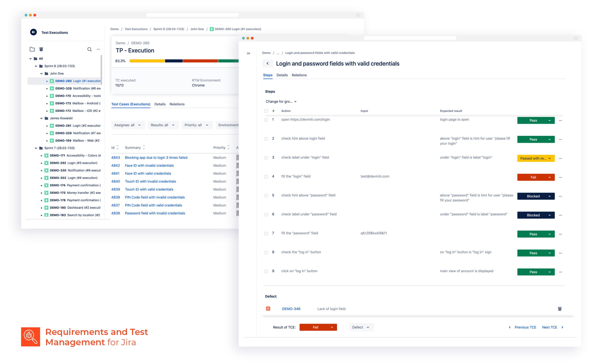Sort table by Summary column arrows
This screenshot has height=364, width=603.
[x=144, y=148]
